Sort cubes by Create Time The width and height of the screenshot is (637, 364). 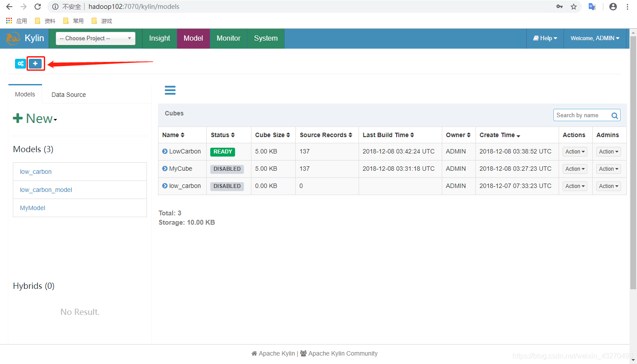(x=500, y=135)
